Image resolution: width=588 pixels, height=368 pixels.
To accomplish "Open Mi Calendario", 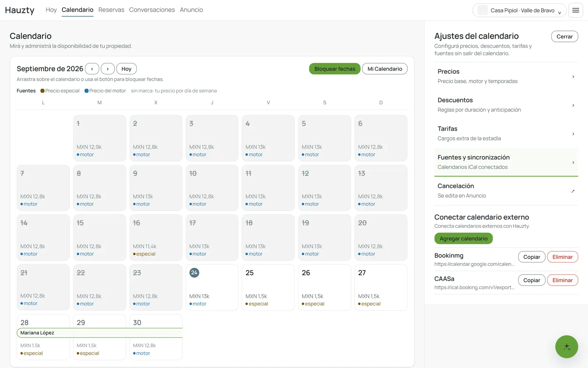I will [385, 69].
